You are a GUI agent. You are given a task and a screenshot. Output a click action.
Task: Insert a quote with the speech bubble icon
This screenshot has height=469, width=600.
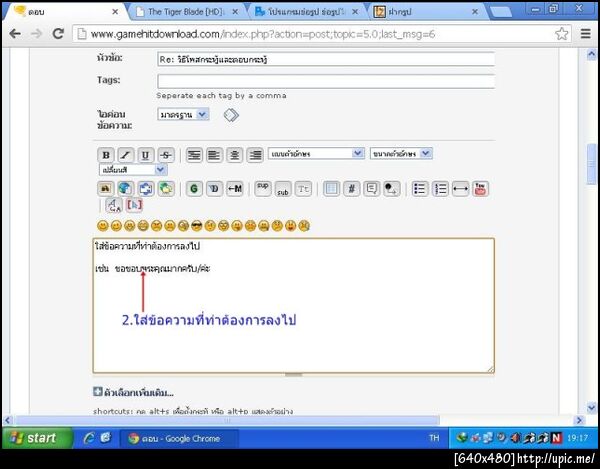372,189
